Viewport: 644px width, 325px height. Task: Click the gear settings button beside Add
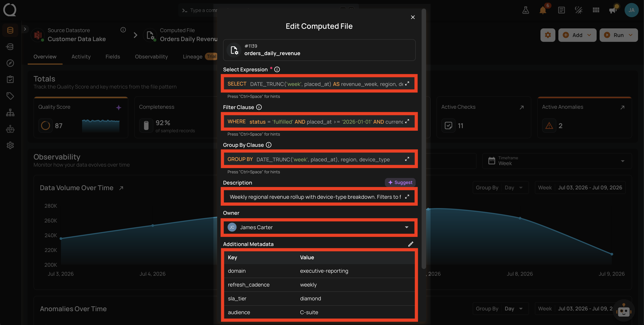coord(548,35)
